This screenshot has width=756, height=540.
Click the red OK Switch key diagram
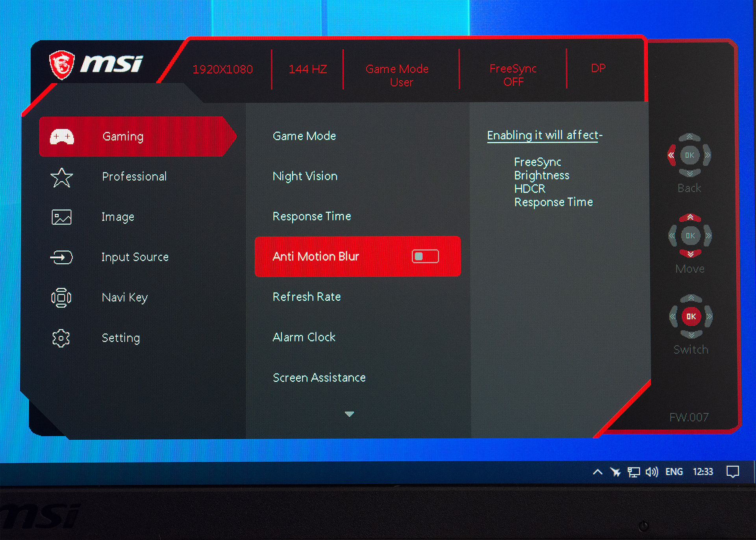(x=691, y=316)
